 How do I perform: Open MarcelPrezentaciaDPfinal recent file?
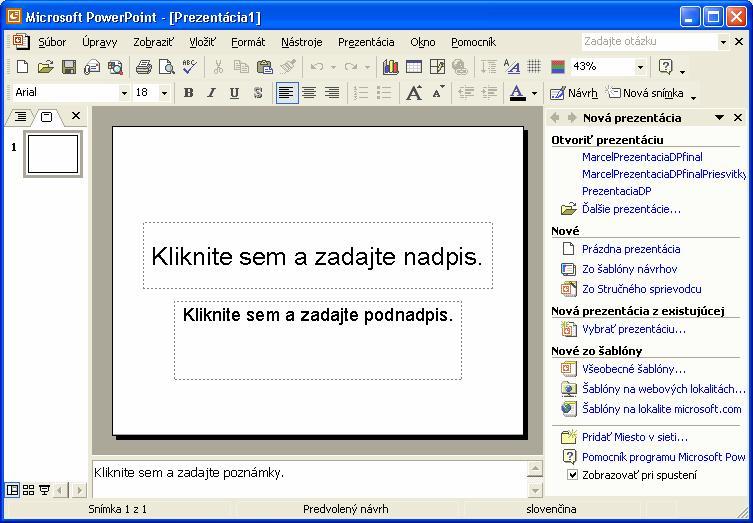tap(642, 157)
